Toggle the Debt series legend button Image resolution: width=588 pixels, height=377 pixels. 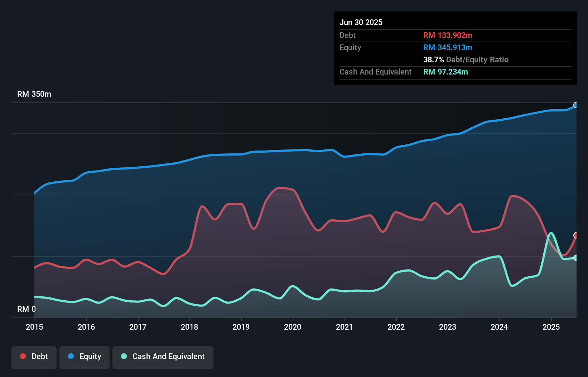coord(34,357)
